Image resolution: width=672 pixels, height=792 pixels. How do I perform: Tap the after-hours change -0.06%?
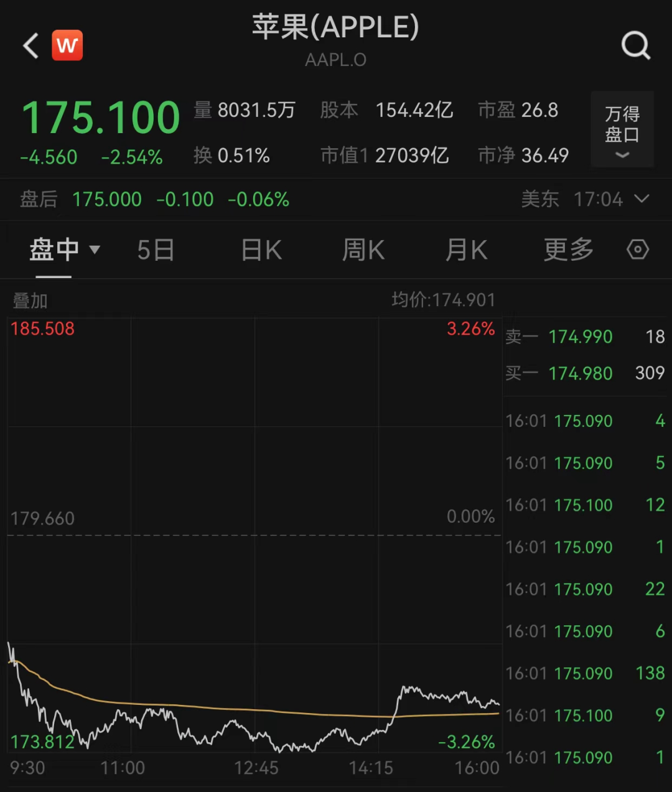point(258,199)
